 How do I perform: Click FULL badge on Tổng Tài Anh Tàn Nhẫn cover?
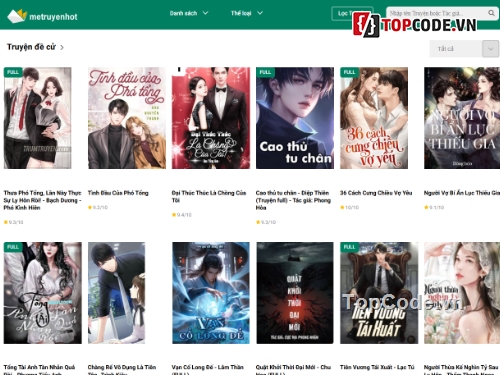click(13, 247)
